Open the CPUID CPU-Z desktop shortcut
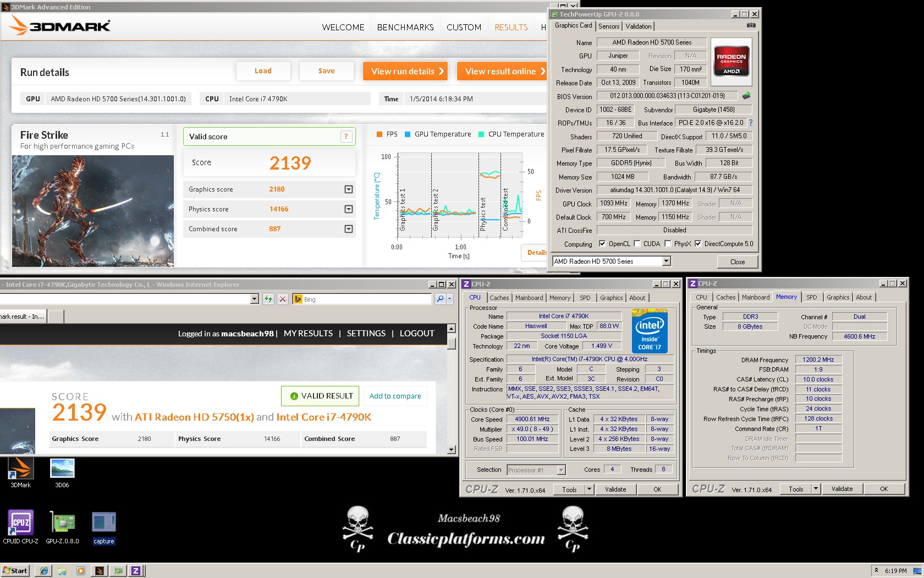924x578 pixels. click(x=20, y=527)
